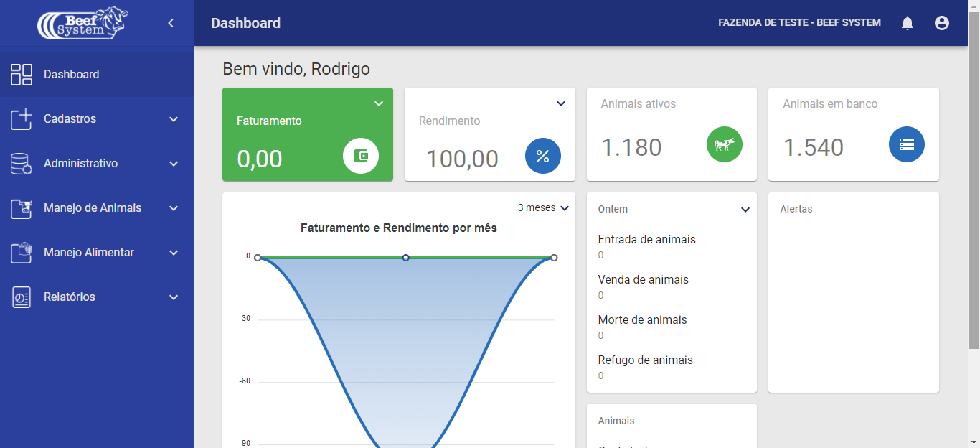This screenshot has height=448, width=980.
Task: Expand the Relatórios submenu chevron
Action: pos(174,297)
